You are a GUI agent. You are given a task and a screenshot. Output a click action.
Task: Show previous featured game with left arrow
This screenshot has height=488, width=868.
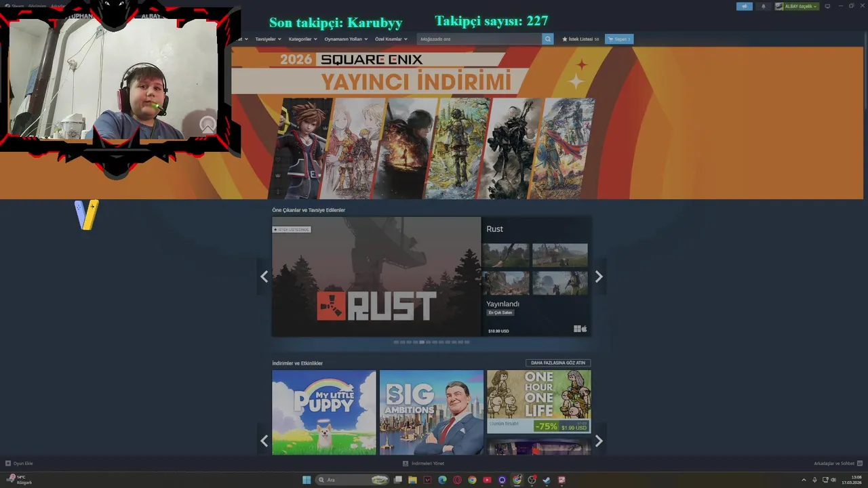(x=264, y=277)
